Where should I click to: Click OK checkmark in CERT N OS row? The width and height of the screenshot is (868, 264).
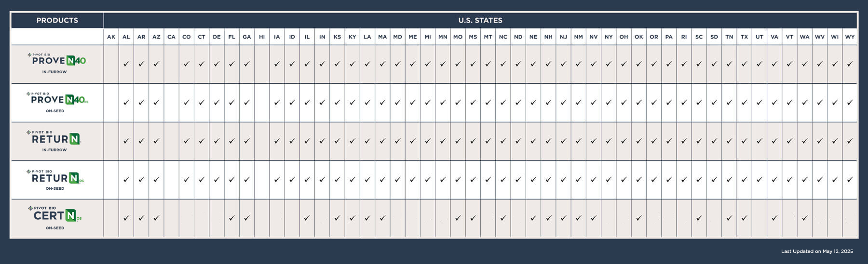pos(638,218)
